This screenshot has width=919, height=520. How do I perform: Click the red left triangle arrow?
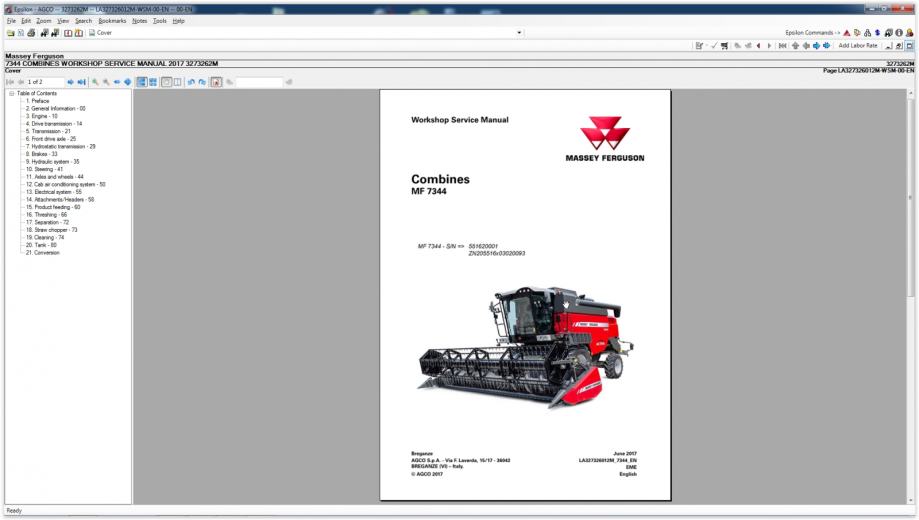coord(758,46)
